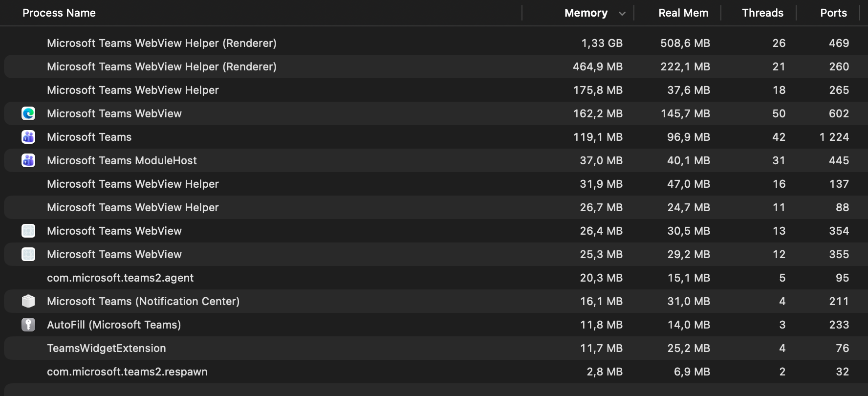The height and width of the screenshot is (396, 868).
Task: Click the AutoFill key icon
Action: [28, 325]
